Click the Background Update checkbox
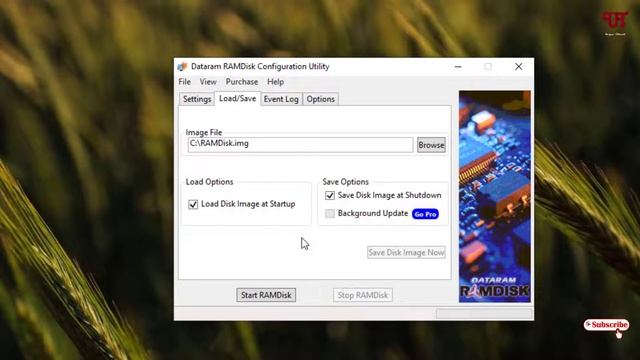 pyautogui.click(x=330, y=213)
